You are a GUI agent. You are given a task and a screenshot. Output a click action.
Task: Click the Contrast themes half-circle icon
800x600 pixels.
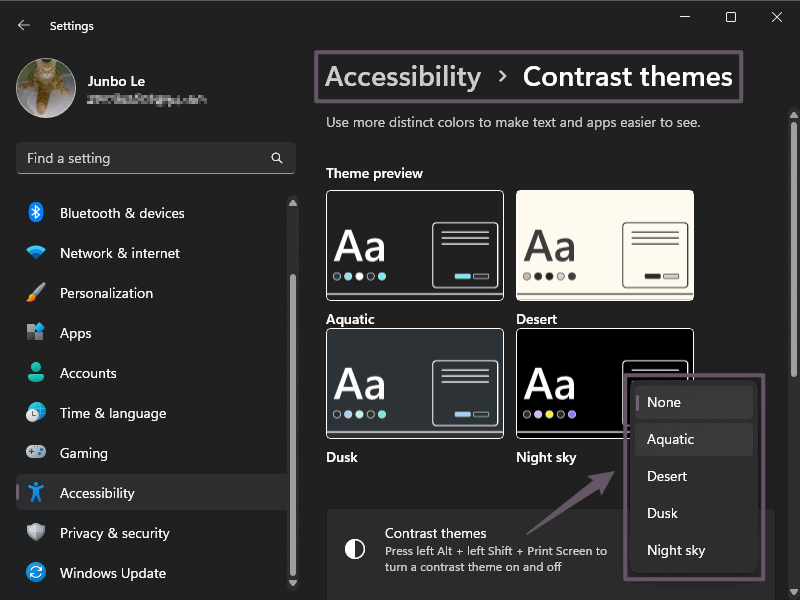pos(355,549)
